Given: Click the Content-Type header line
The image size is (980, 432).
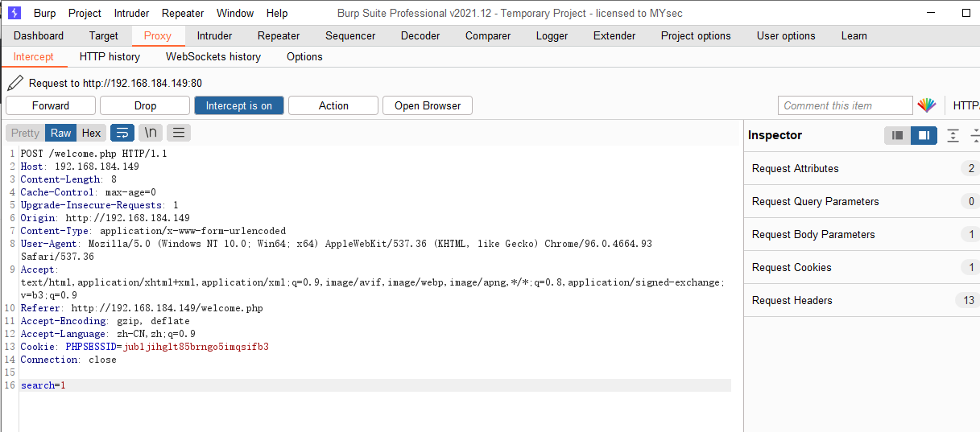Looking at the screenshot, I should (153, 231).
